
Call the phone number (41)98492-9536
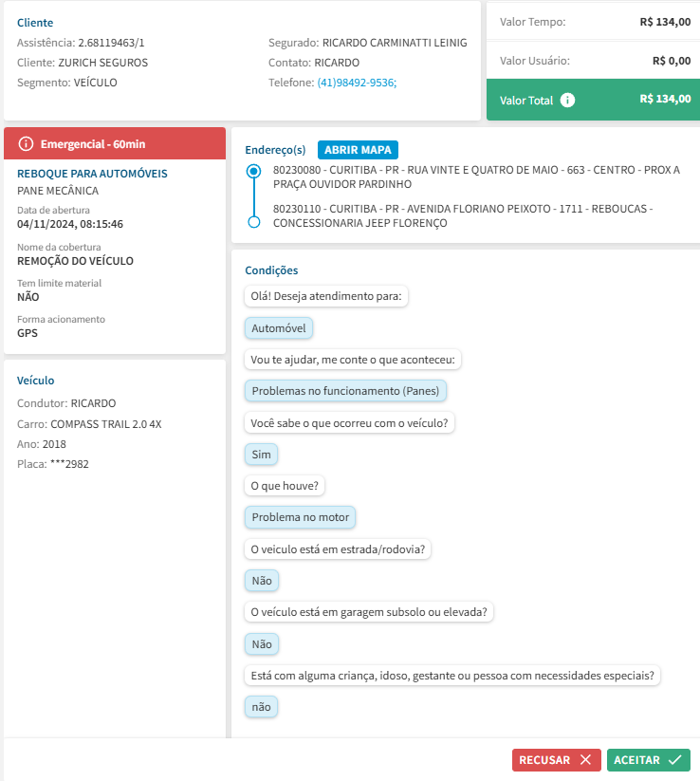pyautogui.click(x=357, y=83)
